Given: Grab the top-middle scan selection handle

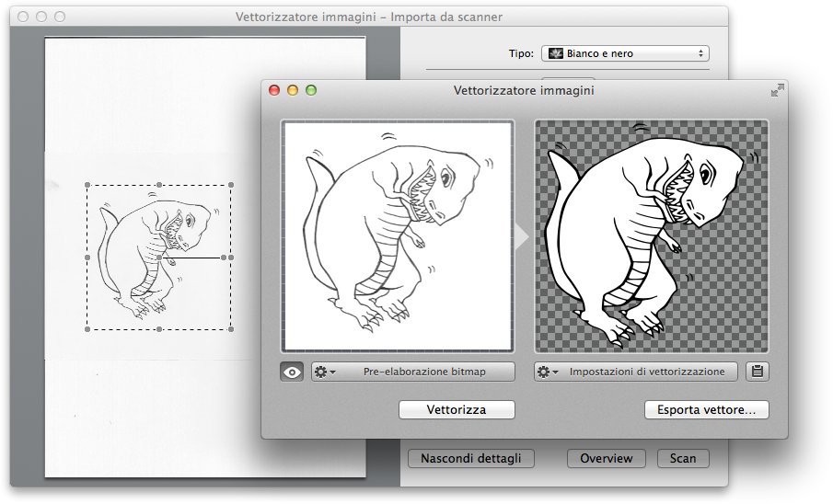Looking at the screenshot, I should [159, 186].
